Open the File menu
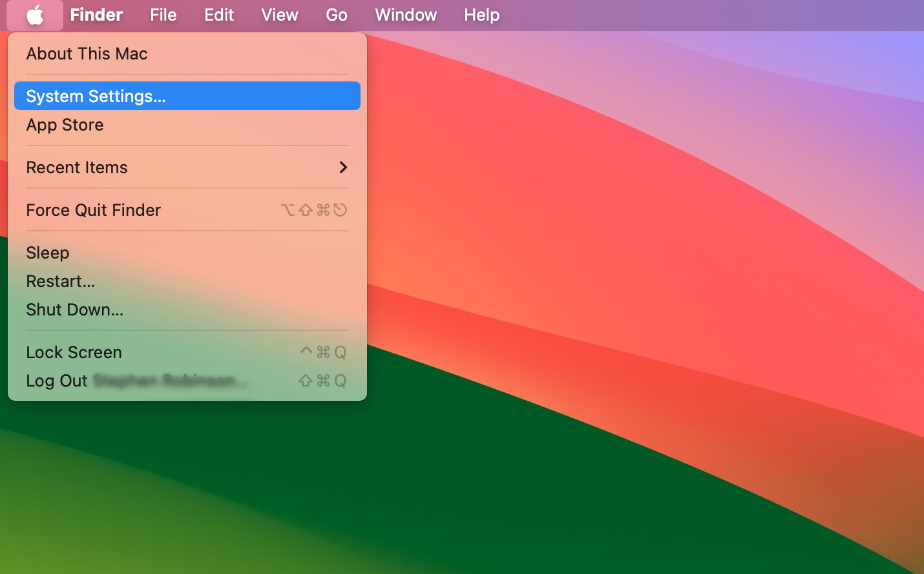 click(163, 15)
